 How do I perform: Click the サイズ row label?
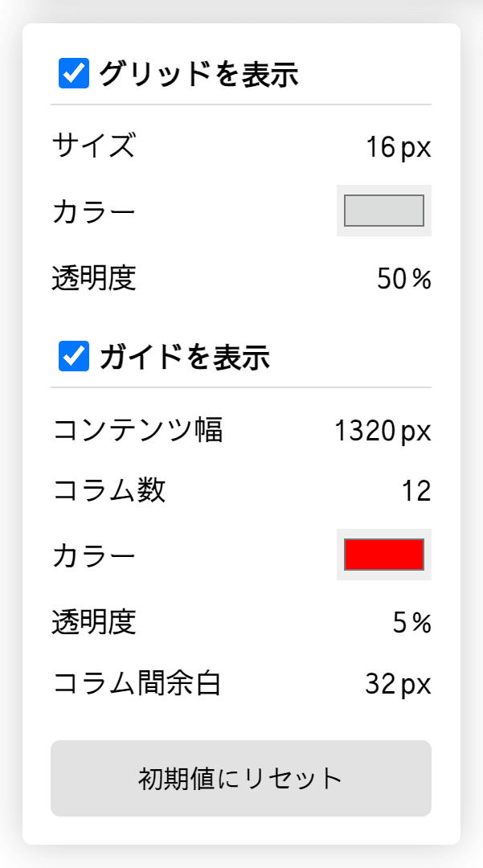point(84,145)
